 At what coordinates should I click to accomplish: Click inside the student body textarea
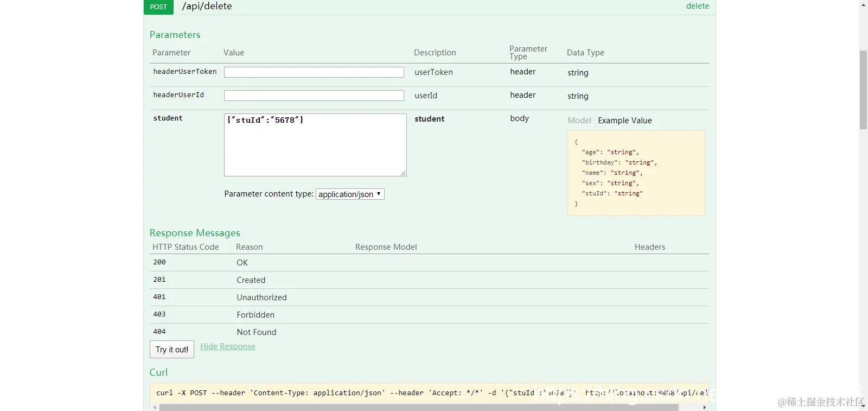tap(315, 145)
